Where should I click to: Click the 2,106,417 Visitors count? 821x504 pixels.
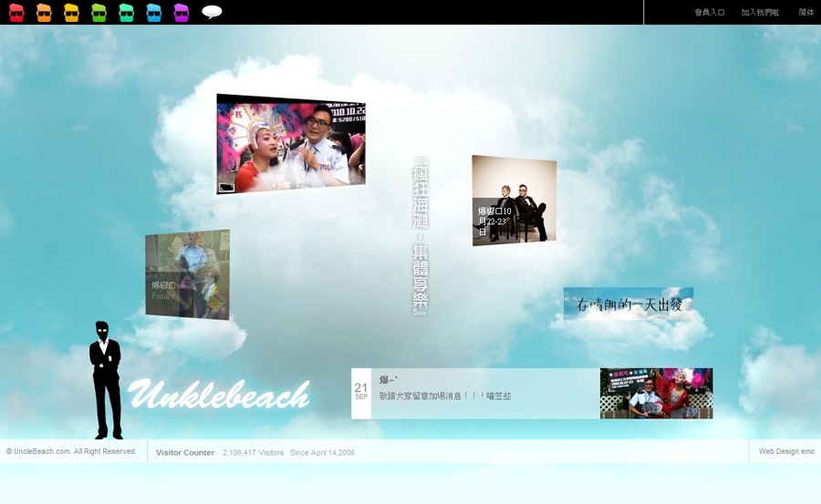pyautogui.click(x=253, y=453)
